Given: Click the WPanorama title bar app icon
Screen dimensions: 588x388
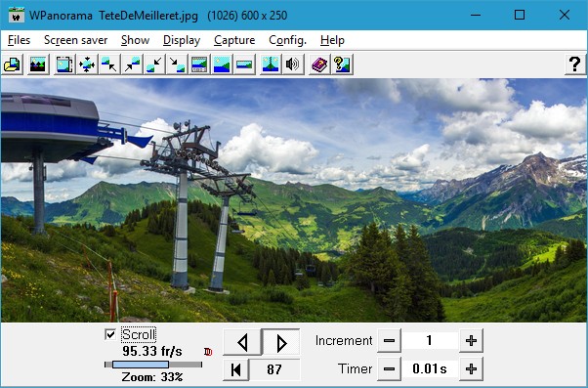Looking at the screenshot, I should pos(16,15).
